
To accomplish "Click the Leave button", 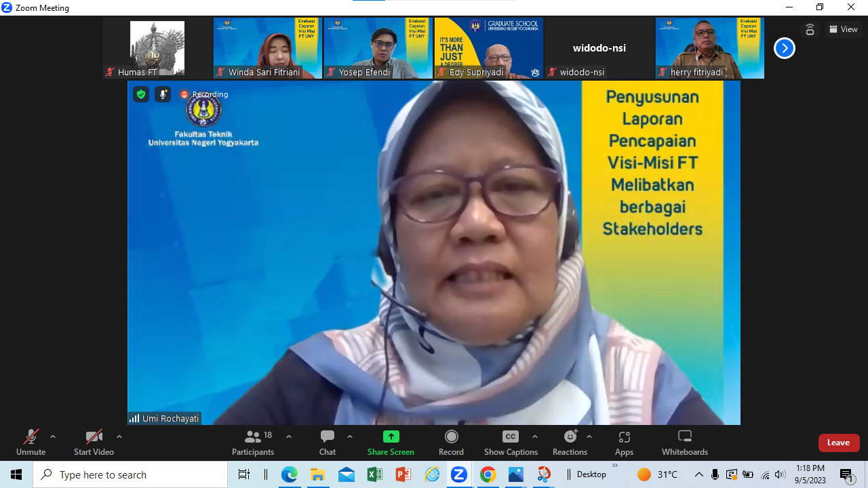I will [839, 442].
